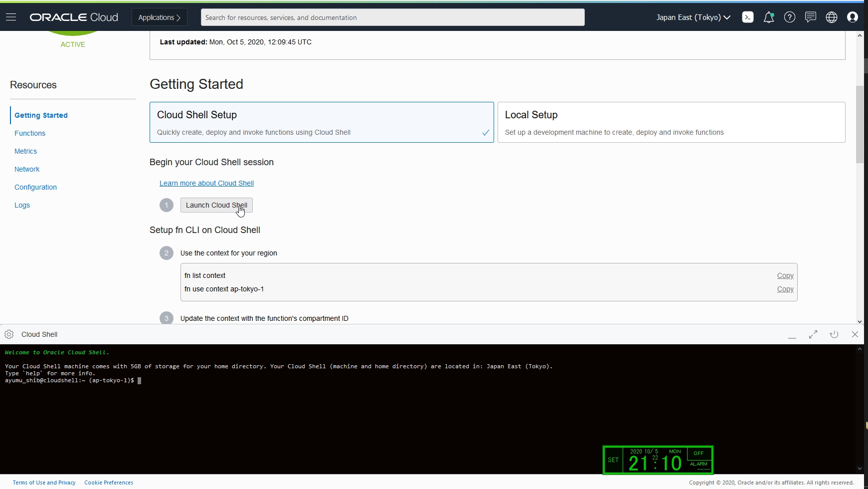
Task: Click the Copyright 2020 Oracle footer text
Action: tap(771, 483)
